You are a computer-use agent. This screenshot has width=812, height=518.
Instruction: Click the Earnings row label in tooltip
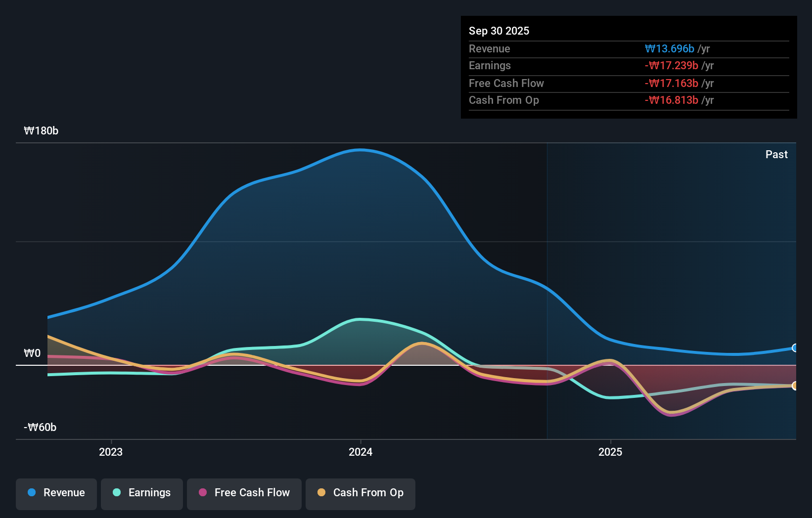pos(490,65)
